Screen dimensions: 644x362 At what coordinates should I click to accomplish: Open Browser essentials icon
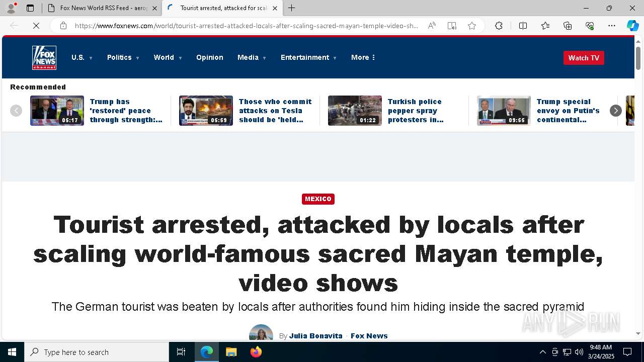point(590,26)
